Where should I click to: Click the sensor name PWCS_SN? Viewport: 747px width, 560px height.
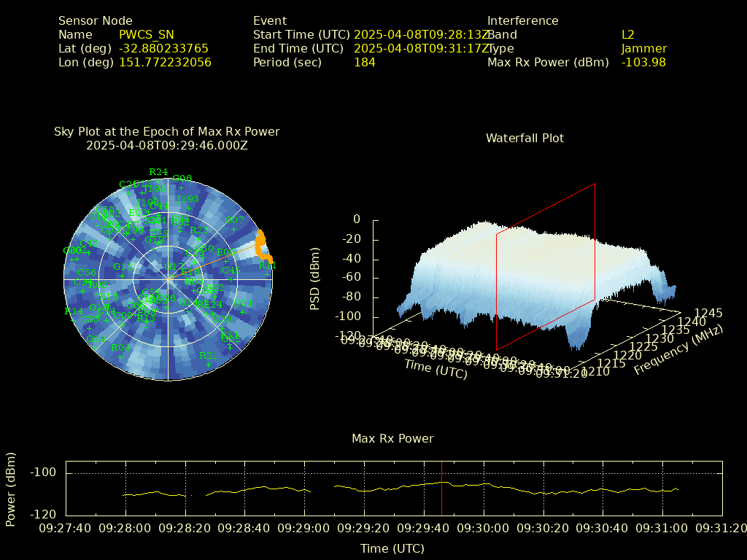point(147,34)
